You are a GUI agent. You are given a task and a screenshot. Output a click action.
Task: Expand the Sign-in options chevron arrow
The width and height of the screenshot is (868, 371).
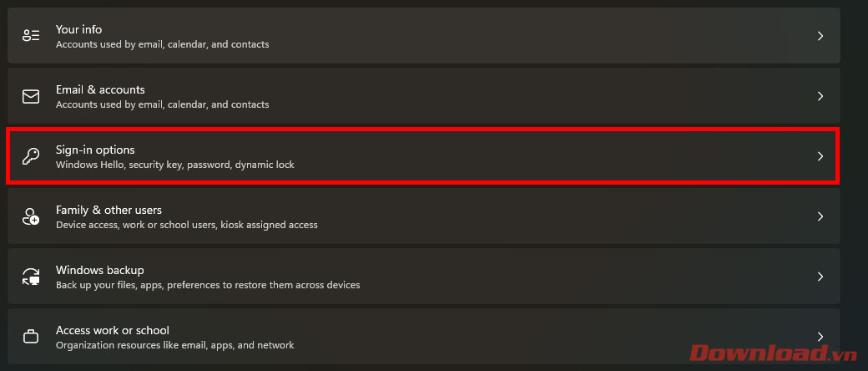(820, 156)
